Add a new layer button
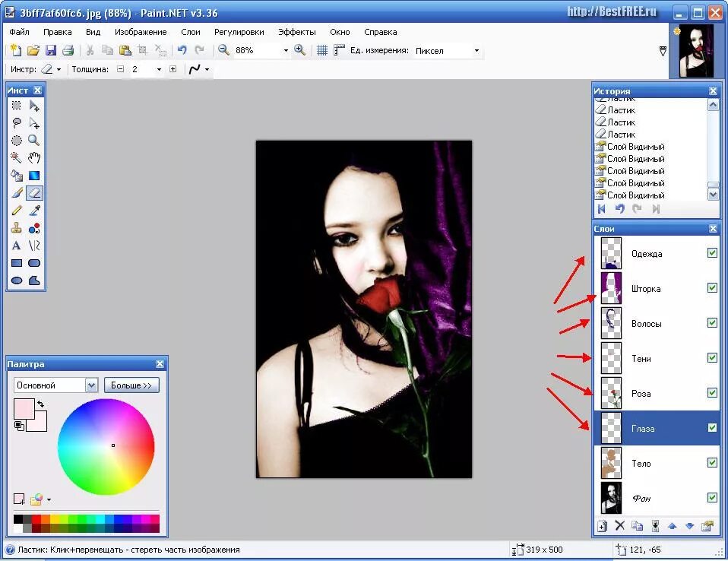The image size is (728, 561). (602, 526)
